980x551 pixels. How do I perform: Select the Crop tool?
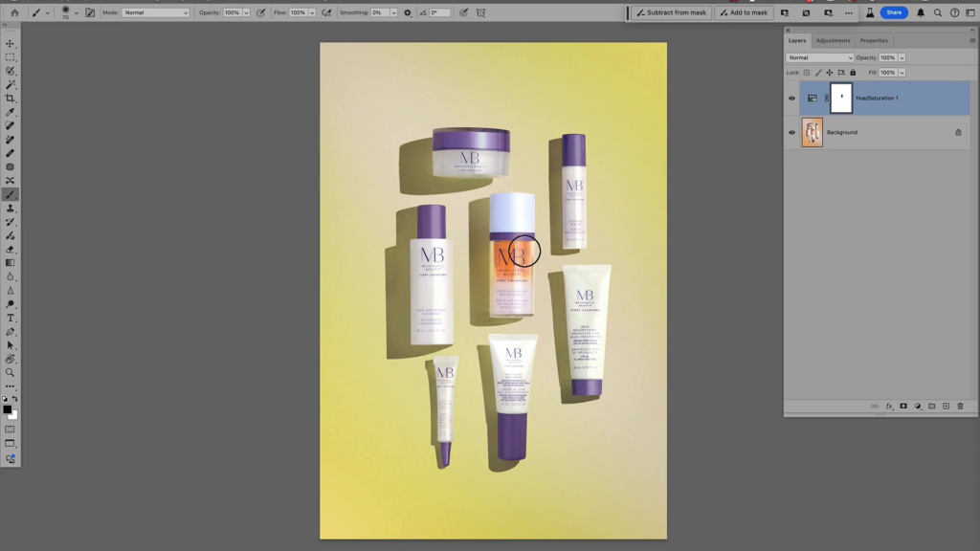[11, 99]
